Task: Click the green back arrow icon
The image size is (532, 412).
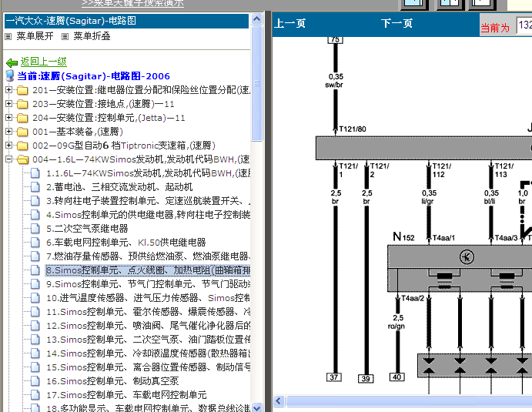Action: point(12,62)
